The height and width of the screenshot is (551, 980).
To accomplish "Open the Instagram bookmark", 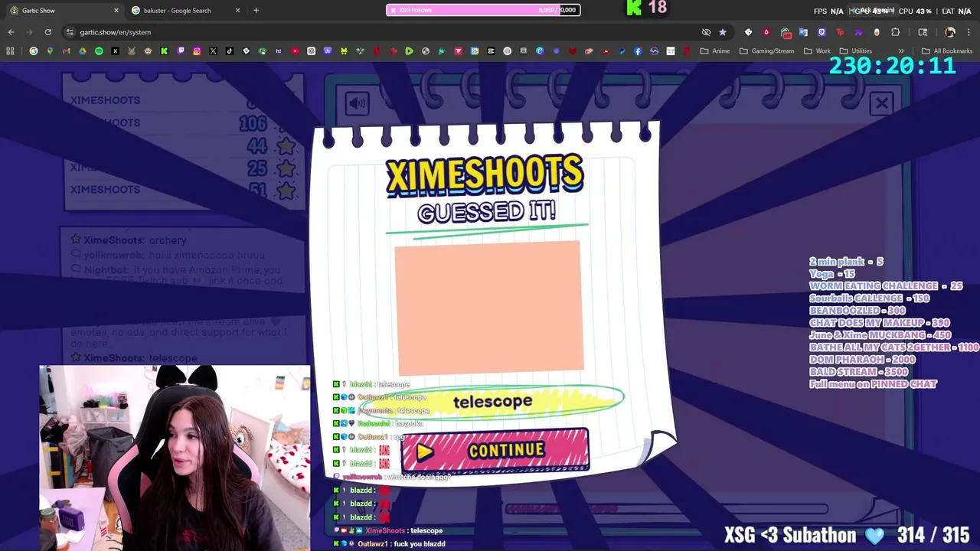I will [x=197, y=51].
